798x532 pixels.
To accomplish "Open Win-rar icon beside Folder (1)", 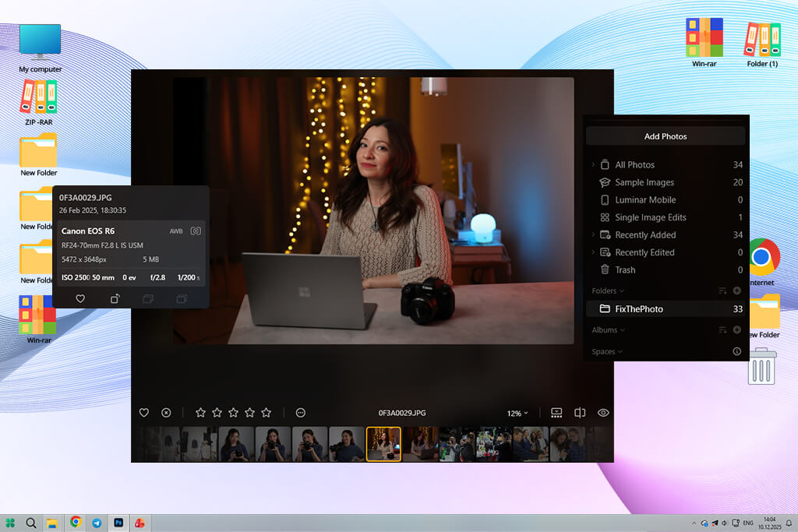I will tap(704, 43).
